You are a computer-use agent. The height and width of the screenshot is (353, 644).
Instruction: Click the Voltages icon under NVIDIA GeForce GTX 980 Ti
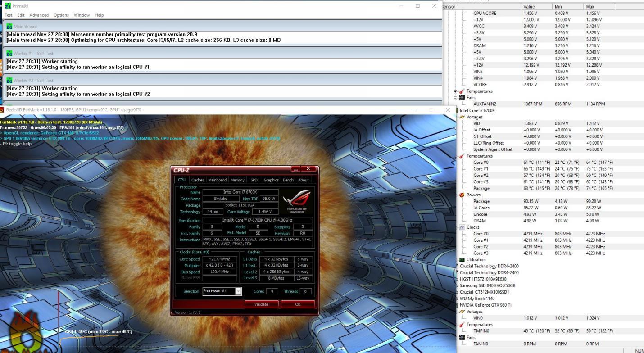point(462,312)
